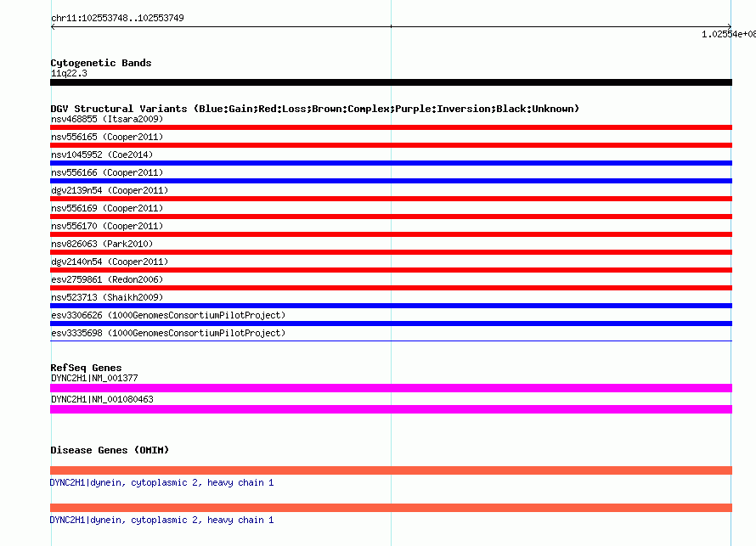Click the nsv556169 (Cooper2011) label
Image resolution: width=756 pixels, height=546 pixels.
(x=107, y=208)
